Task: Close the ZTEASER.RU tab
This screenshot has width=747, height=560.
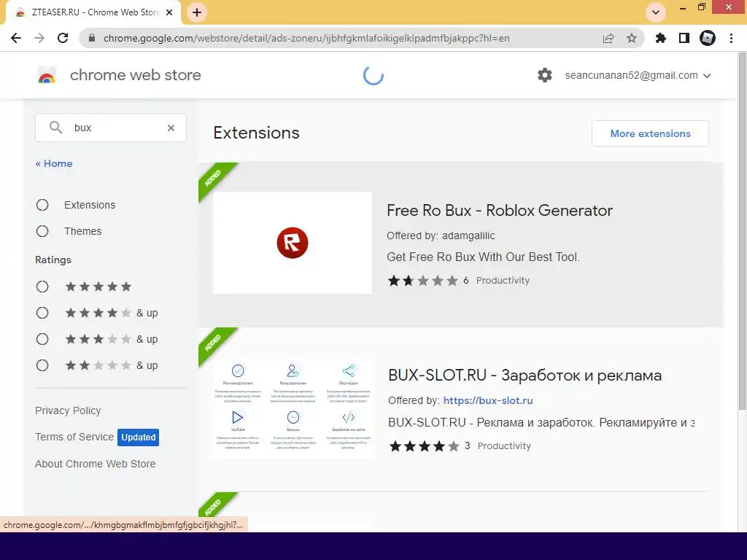Action: [x=169, y=12]
